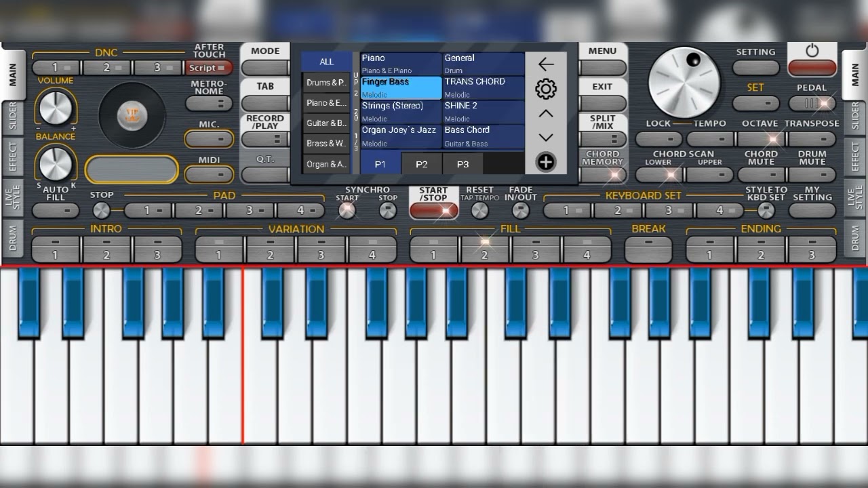Toggle the MIC button
The image size is (868, 488).
[x=209, y=139]
